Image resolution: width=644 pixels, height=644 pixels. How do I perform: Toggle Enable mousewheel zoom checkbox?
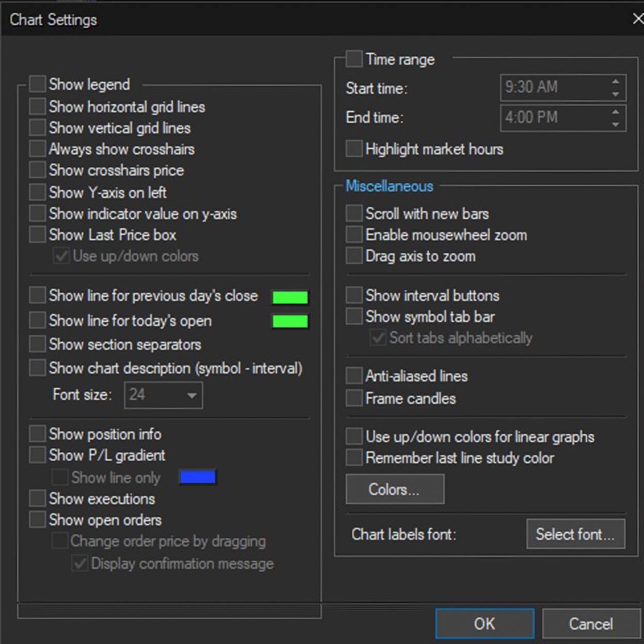point(354,234)
